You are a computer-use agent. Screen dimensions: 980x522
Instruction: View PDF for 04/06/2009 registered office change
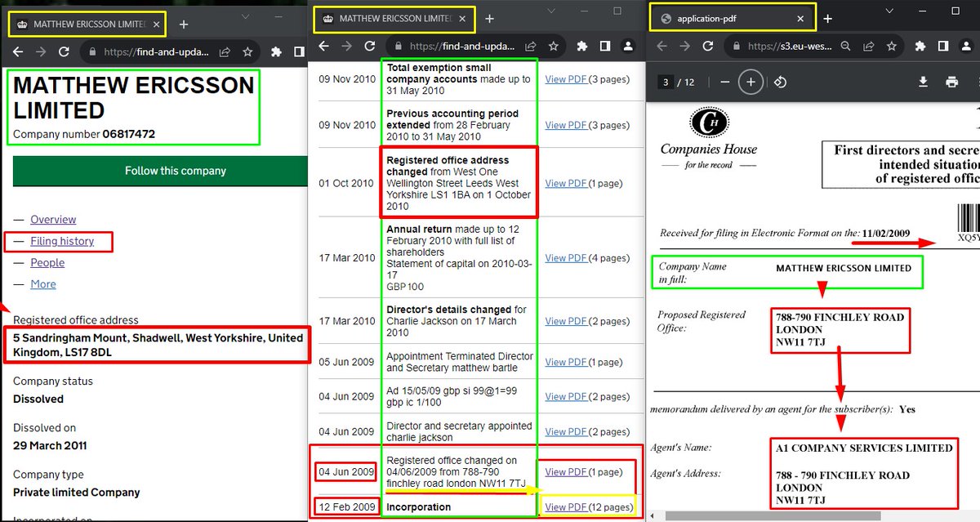(566, 471)
